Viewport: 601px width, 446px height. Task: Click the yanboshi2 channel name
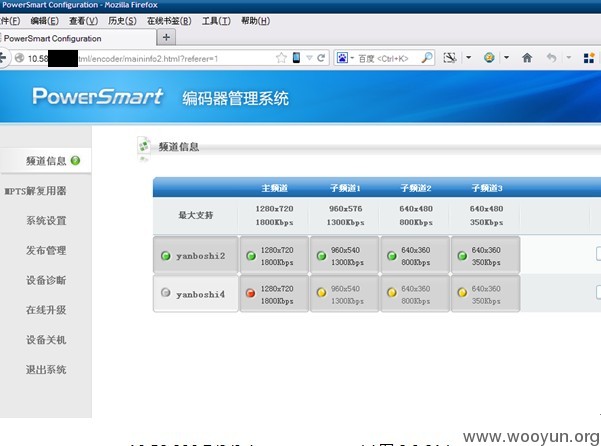pos(200,256)
